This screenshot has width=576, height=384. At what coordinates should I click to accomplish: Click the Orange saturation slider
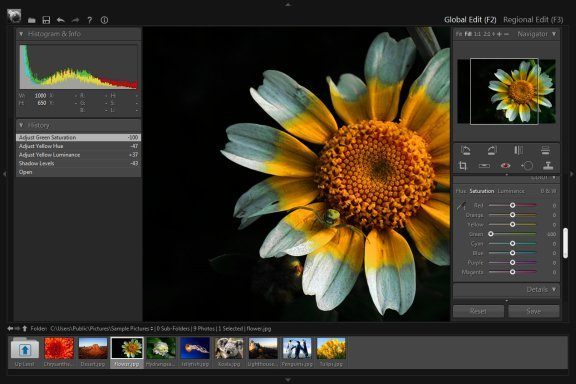pos(512,215)
